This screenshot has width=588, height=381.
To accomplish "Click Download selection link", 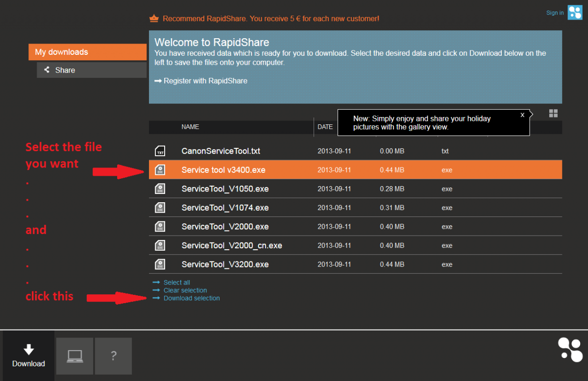I will pyautogui.click(x=191, y=298).
